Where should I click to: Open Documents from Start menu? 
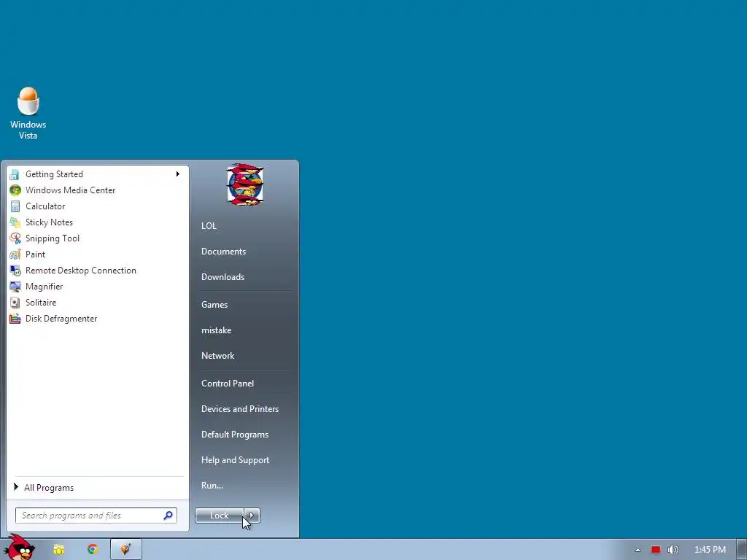click(x=223, y=252)
